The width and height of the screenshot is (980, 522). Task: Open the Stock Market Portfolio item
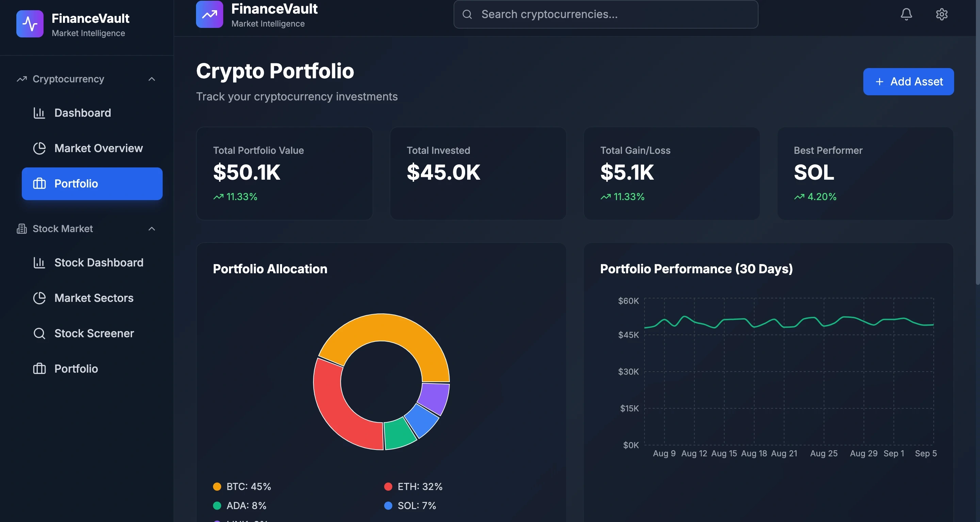(76, 369)
